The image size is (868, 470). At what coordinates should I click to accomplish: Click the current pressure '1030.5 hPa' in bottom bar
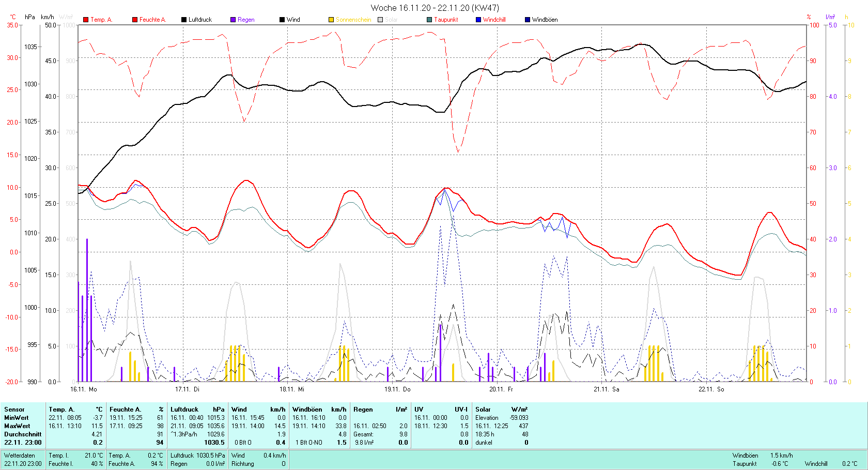[x=211, y=456]
